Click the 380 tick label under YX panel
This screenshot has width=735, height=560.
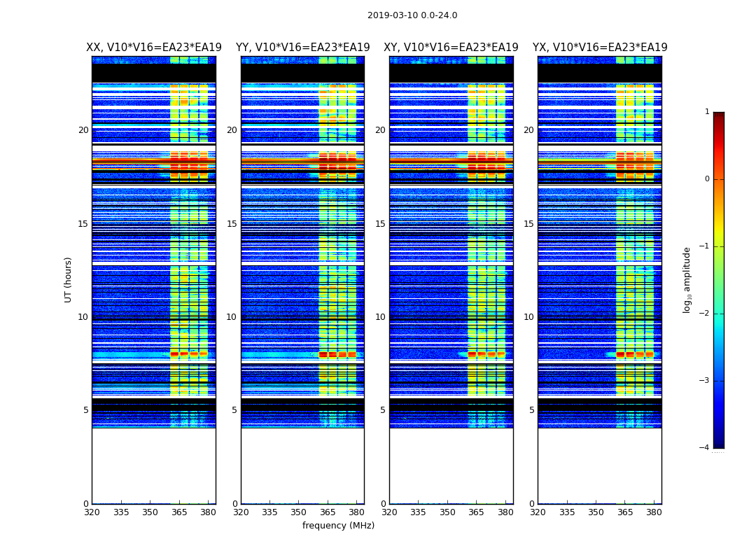click(x=654, y=512)
